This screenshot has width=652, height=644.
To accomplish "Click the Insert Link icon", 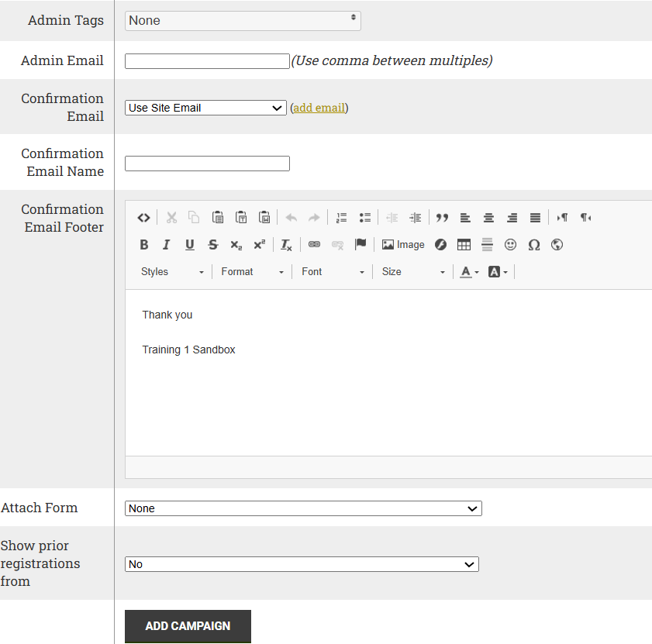I will click(x=314, y=245).
